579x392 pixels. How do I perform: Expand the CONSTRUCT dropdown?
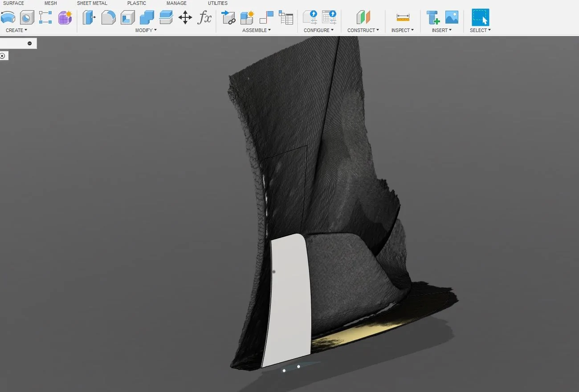(x=363, y=30)
